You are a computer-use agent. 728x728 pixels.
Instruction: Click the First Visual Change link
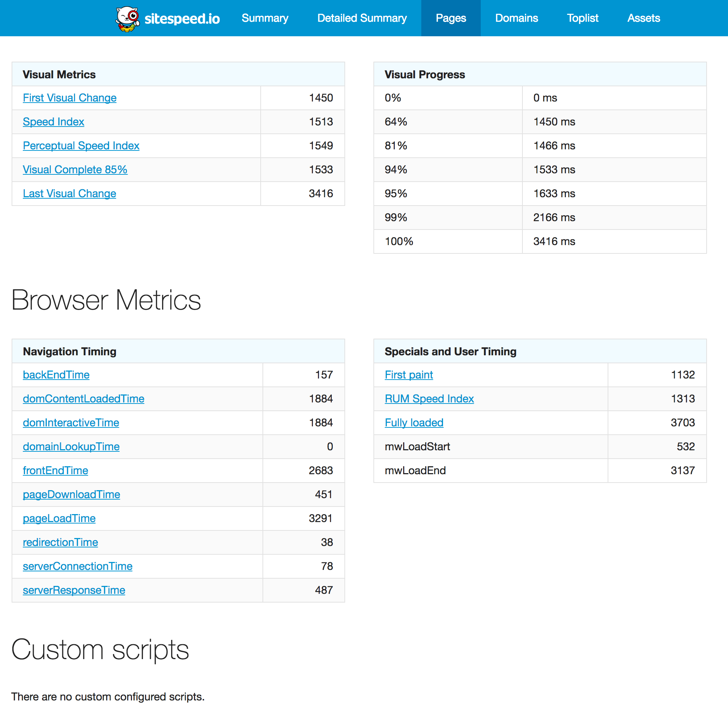tap(69, 97)
